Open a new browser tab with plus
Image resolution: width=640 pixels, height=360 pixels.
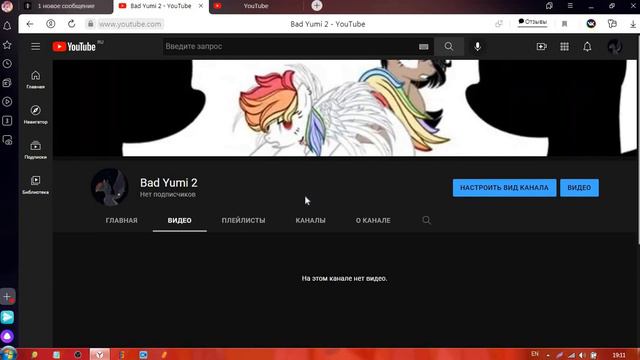(x=317, y=6)
